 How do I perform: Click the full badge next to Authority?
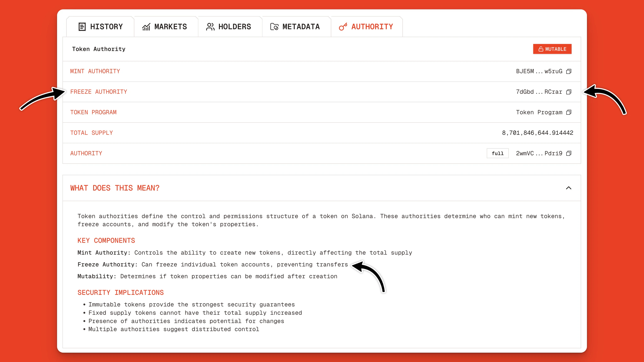(498, 153)
